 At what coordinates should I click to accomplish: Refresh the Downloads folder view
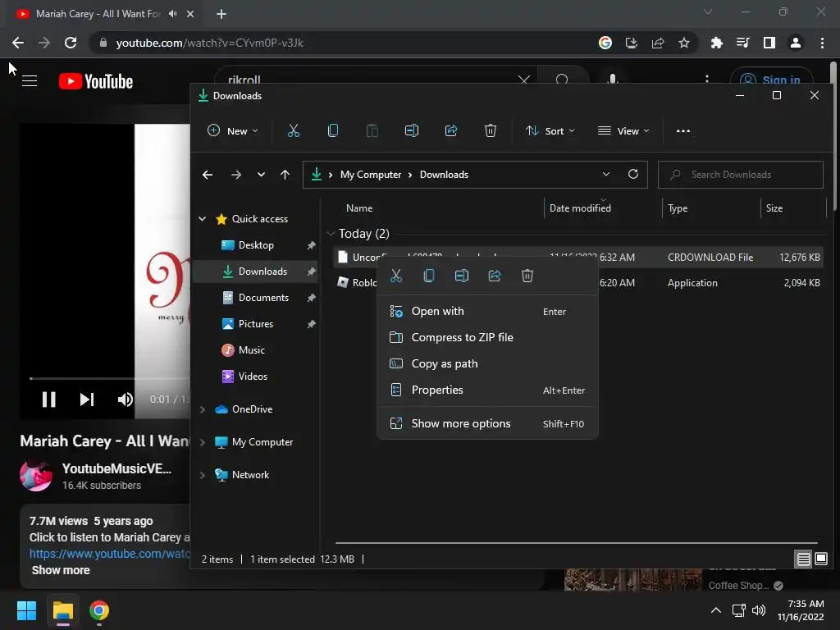pos(633,174)
